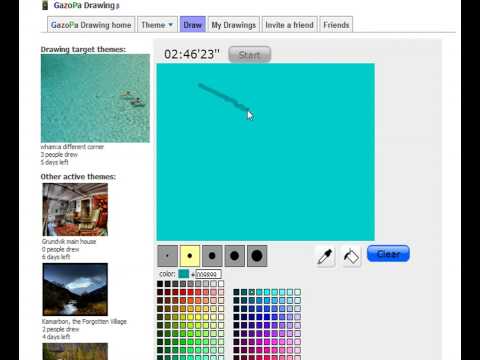Choose the largest brush size
The height and width of the screenshot is (360, 480).
pyautogui.click(x=257, y=256)
